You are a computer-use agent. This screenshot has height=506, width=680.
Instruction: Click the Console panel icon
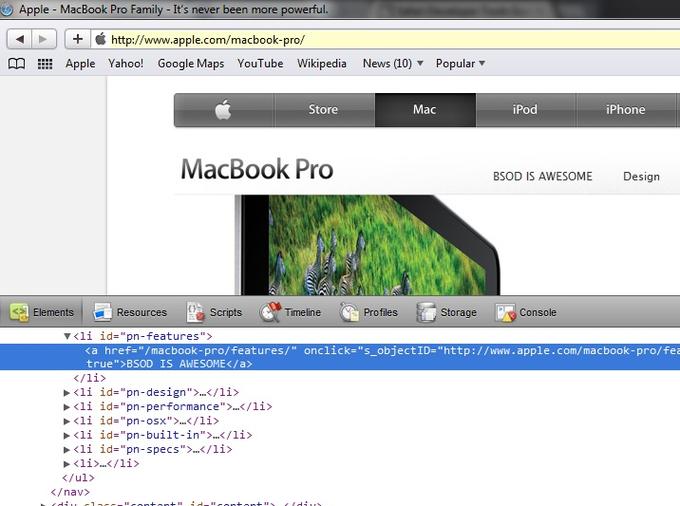coord(506,313)
